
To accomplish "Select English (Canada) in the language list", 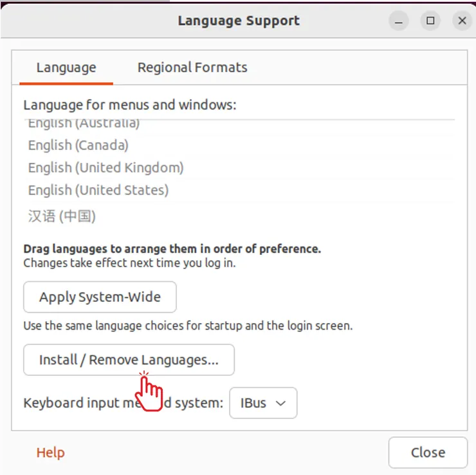I will (x=78, y=145).
